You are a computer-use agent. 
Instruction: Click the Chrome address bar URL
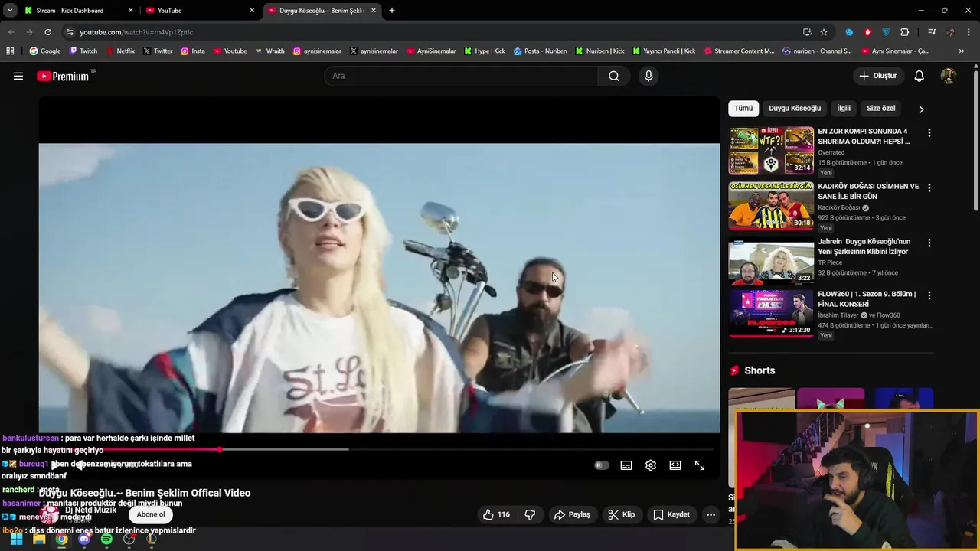(136, 32)
